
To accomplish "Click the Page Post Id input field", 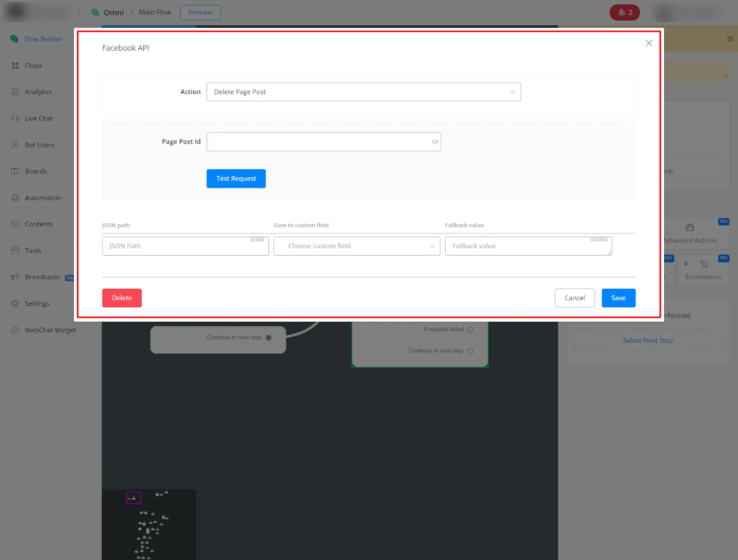I will 323,142.
